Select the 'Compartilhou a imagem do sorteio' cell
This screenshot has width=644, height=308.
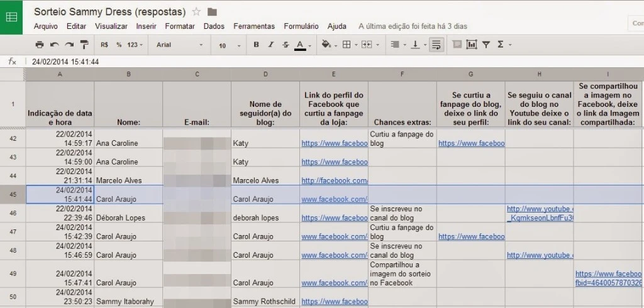[402, 273]
